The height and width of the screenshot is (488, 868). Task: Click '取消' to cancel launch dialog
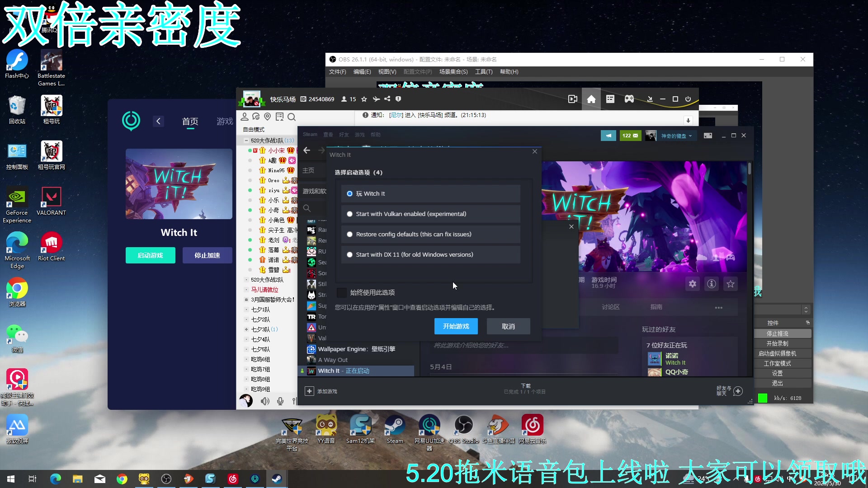point(508,326)
